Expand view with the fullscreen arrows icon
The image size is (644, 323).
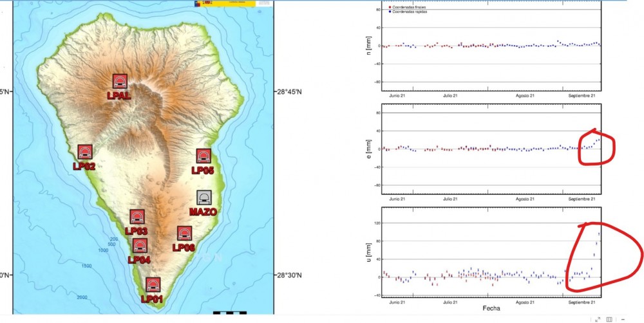(598, 318)
